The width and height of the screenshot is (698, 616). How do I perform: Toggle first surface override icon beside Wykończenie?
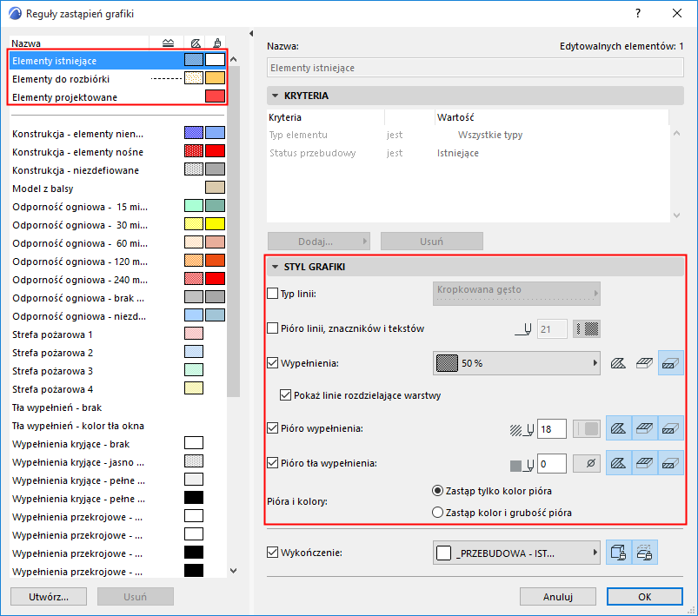pyautogui.click(x=618, y=553)
